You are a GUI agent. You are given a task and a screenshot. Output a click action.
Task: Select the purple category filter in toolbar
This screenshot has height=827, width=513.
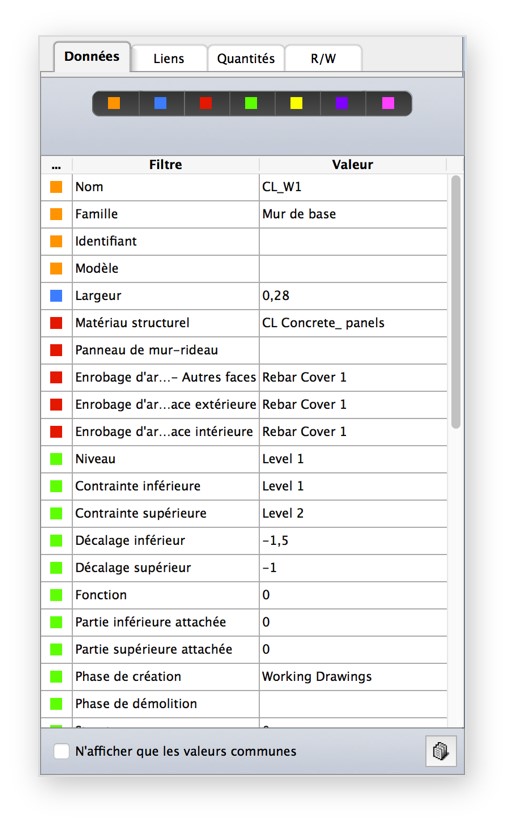tap(342, 103)
